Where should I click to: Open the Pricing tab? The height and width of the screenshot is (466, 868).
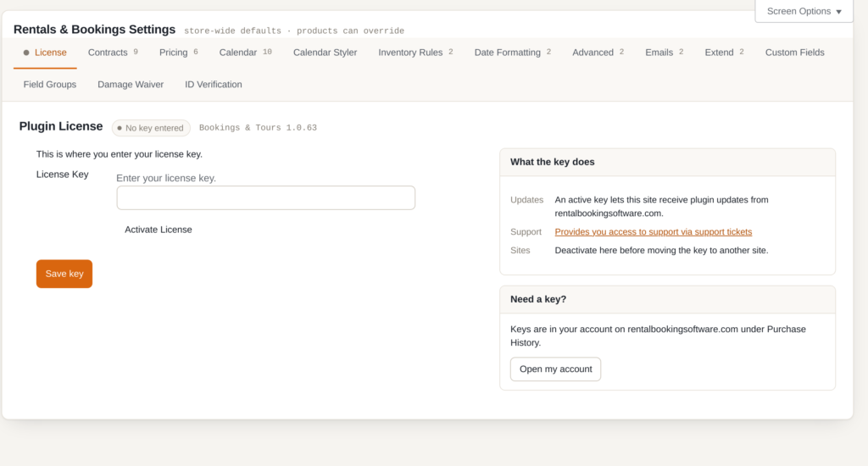(x=179, y=53)
